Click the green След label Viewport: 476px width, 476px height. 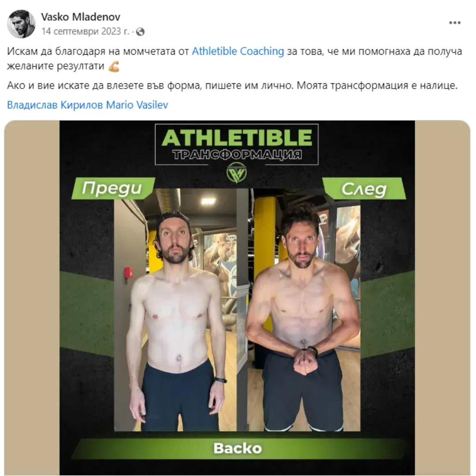click(x=364, y=189)
